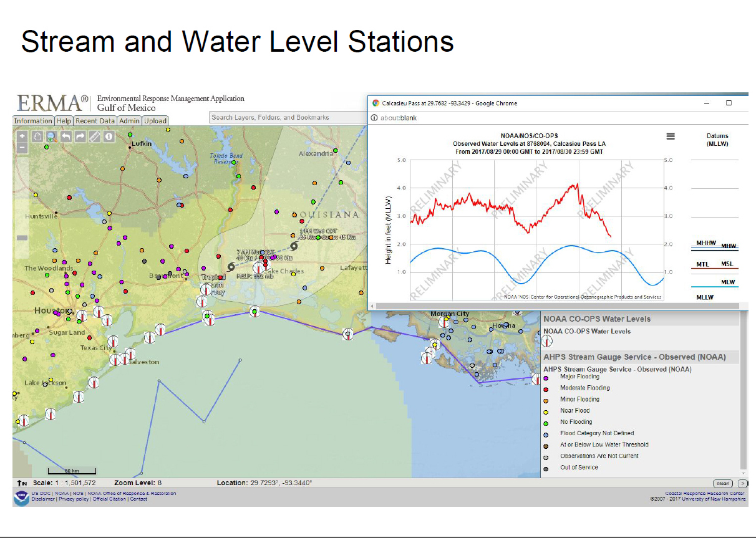The image size is (756, 538).
Task: Switch to the Recent Data tab
Action: 94,121
